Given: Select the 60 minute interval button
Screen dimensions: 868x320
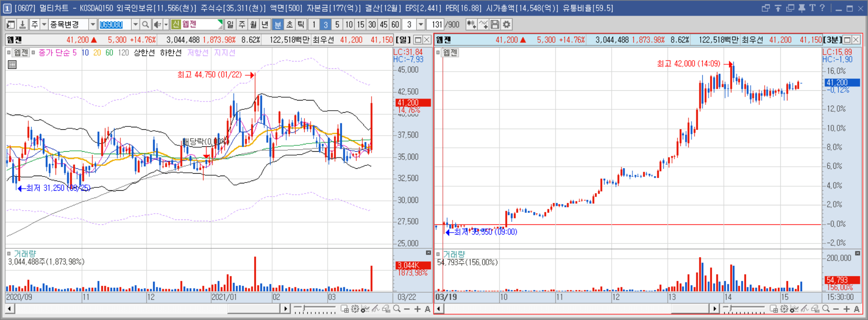Looking at the screenshot, I should (x=395, y=24).
